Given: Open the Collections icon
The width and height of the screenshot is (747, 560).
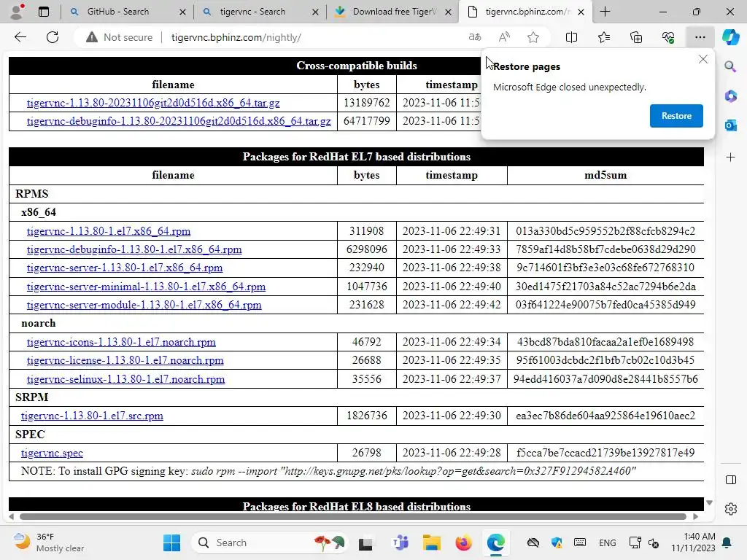Looking at the screenshot, I should pos(636,37).
